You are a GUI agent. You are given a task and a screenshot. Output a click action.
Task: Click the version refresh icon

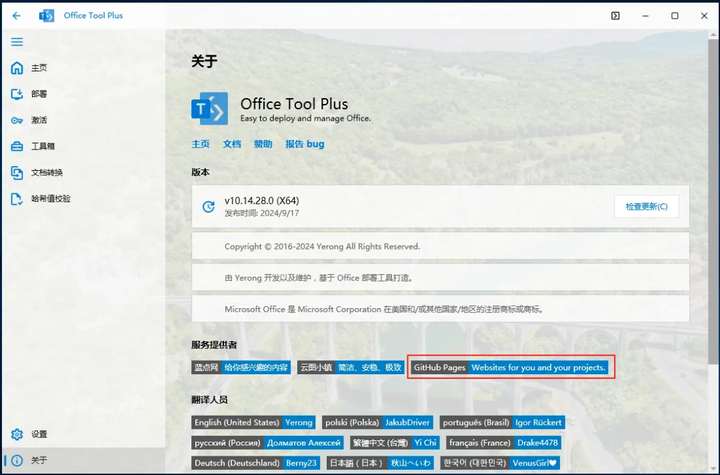pyautogui.click(x=208, y=207)
